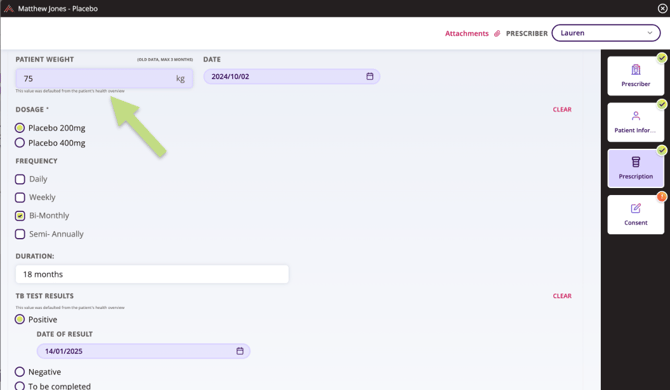This screenshot has width=670, height=390.
Task: Select Placebo 200mg dosage
Action: click(20, 128)
